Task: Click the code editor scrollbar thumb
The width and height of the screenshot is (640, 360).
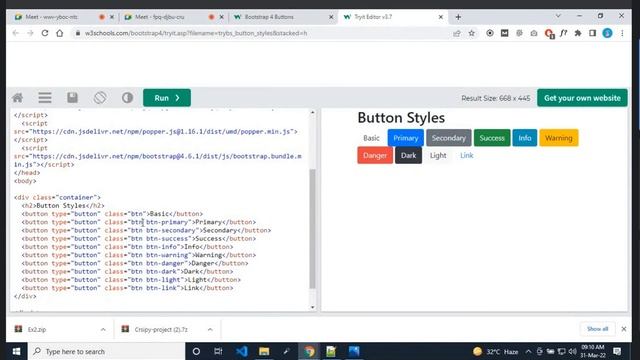Action: point(313,229)
